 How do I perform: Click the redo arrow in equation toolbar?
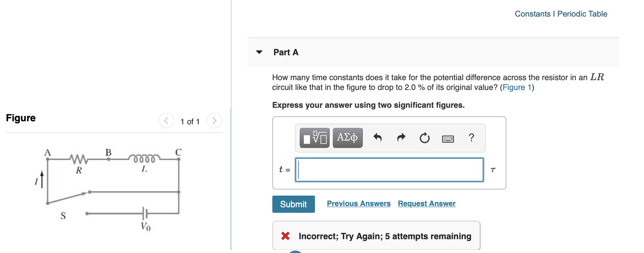(401, 138)
